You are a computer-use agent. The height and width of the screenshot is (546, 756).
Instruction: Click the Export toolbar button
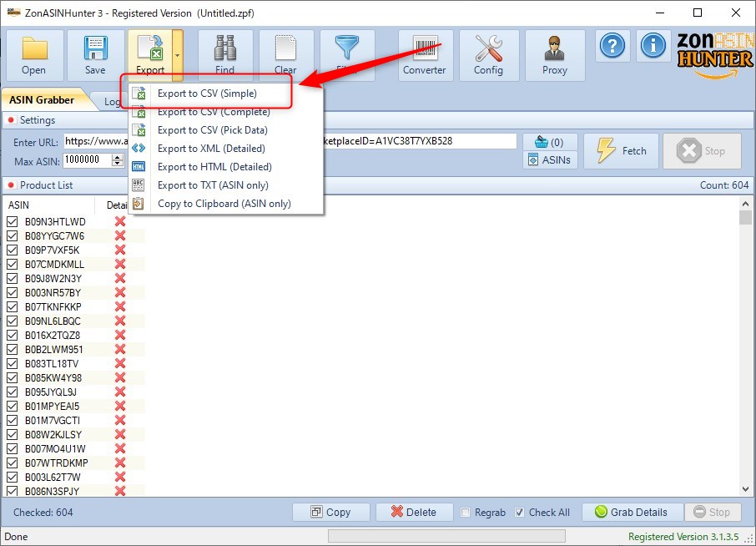[x=150, y=55]
